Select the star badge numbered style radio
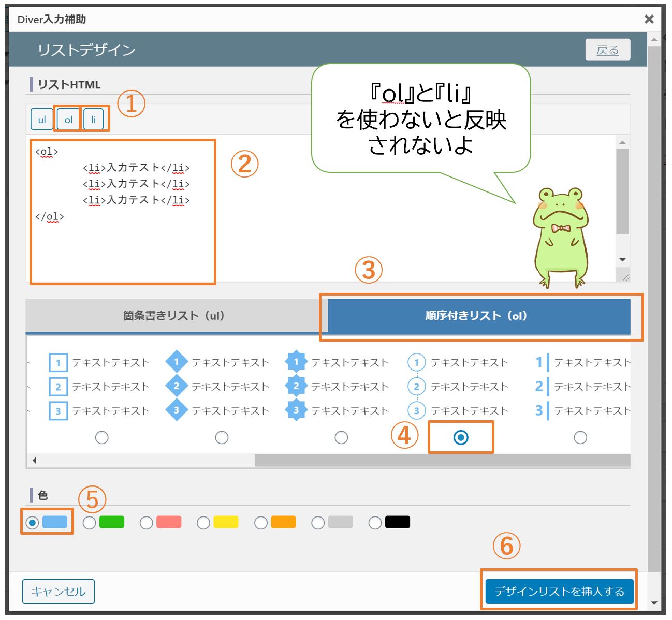Viewport: 672px width, 620px height. (x=341, y=437)
